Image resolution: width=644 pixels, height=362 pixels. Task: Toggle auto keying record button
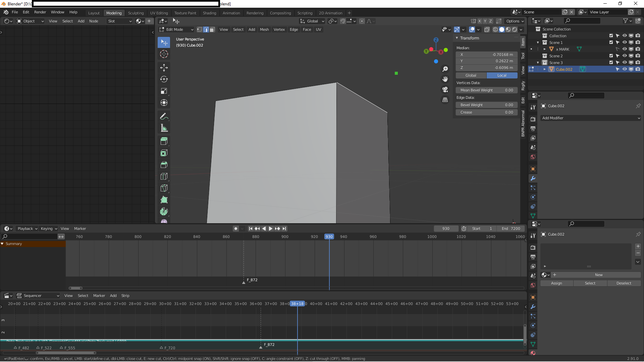[236, 229]
